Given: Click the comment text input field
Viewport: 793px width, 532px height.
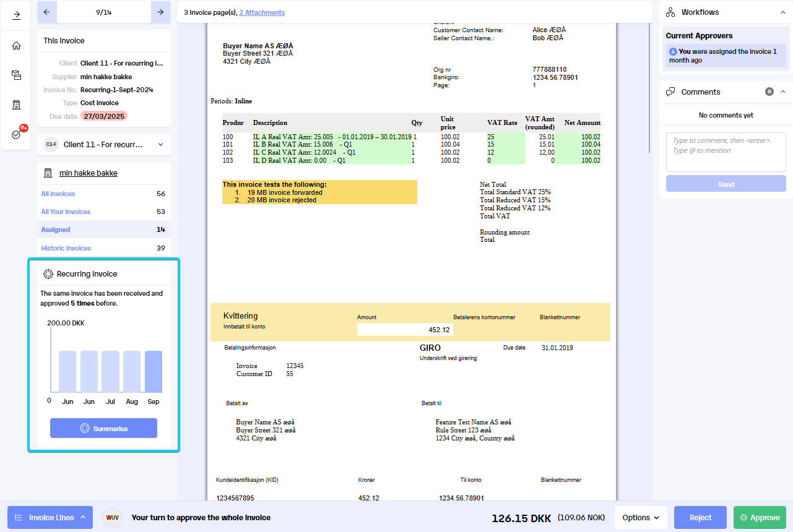Looking at the screenshot, I should [x=726, y=152].
